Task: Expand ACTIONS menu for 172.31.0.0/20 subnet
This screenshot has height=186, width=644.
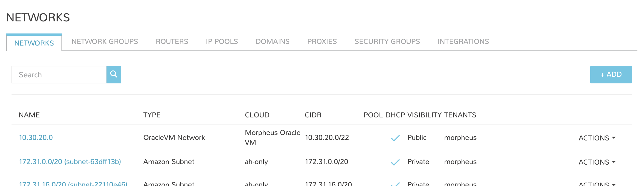Action: tap(597, 162)
